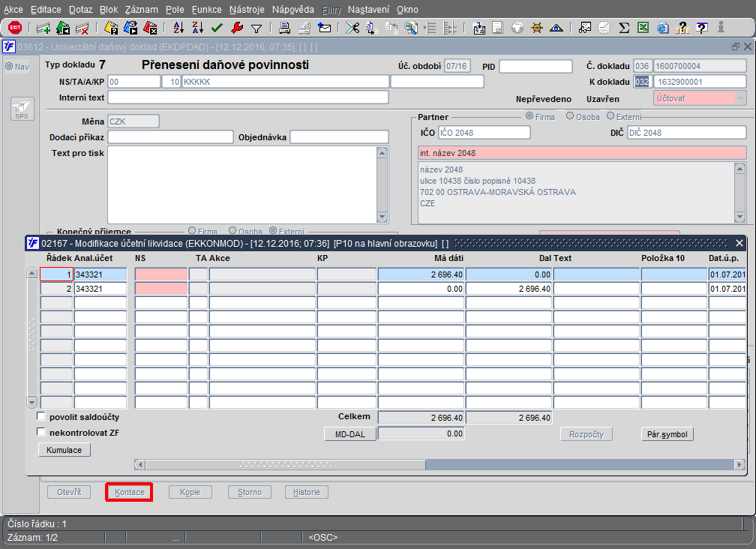Click the Excel export icon
Image resolution: width=756 pixels, height=549 pixels.
click(x=643, y=28)
